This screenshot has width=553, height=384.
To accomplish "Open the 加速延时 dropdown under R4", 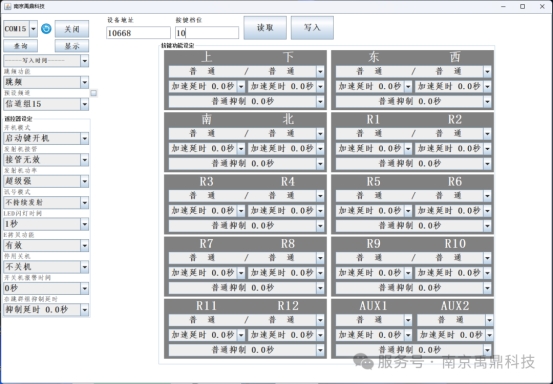I will tap(286, 211).
